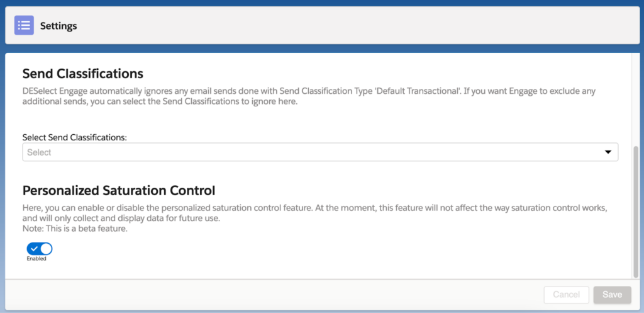
Task: Click the 'Note: This is a beta feature' line
Action: 75,229
